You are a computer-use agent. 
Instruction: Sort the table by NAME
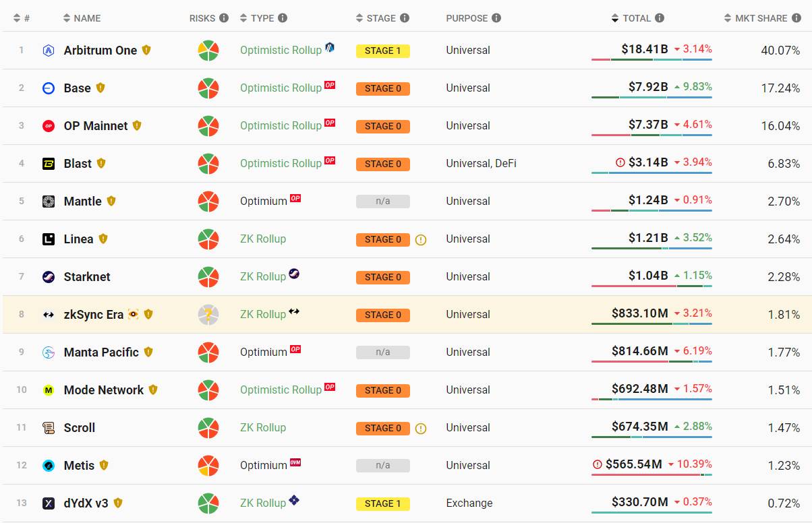pos(82,18)
